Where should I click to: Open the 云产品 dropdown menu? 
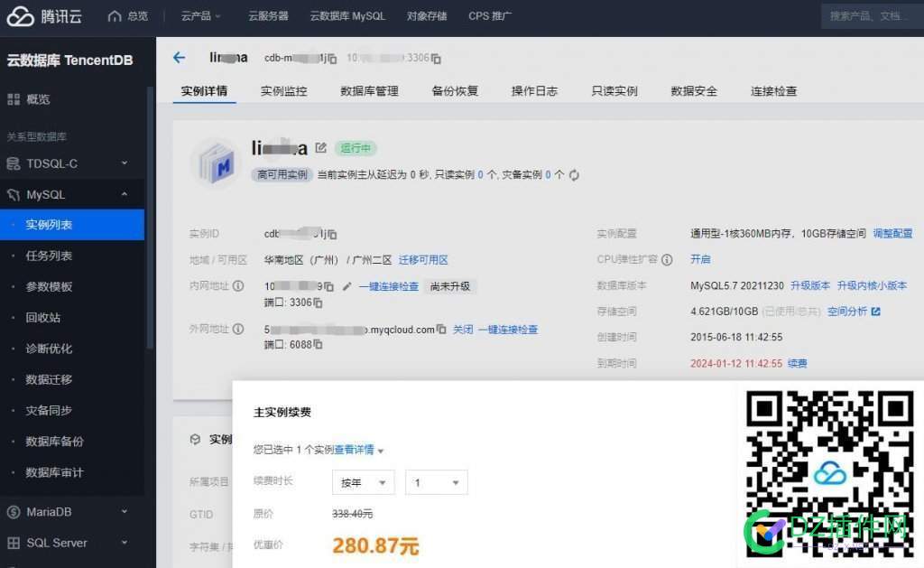pyautogui.click(x=200, y=16)
